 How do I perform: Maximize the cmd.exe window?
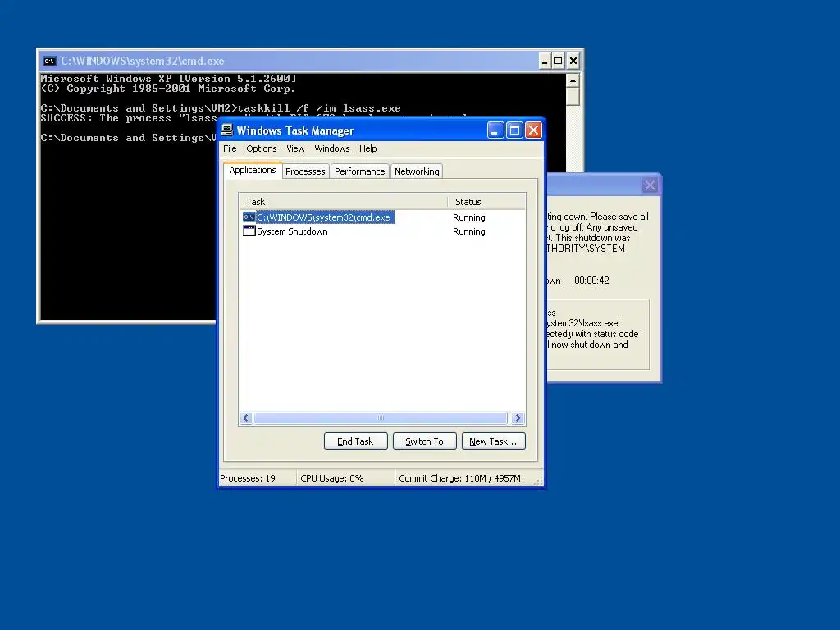click(x=558, y=61)
